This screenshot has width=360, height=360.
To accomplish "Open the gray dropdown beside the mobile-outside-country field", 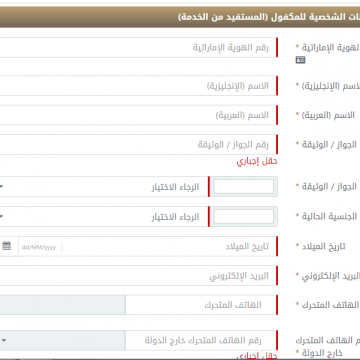I will (x=62, y=340).
